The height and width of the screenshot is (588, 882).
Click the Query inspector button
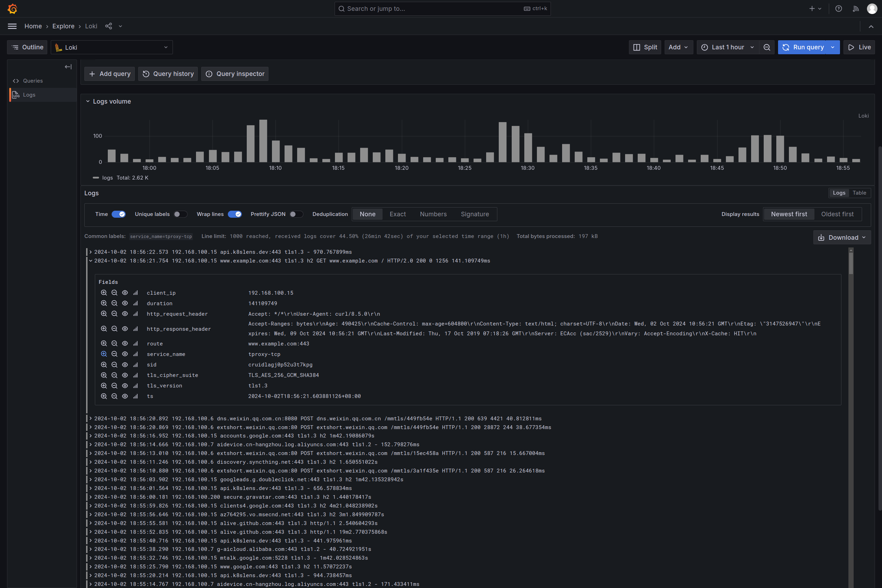click(235, 74)
